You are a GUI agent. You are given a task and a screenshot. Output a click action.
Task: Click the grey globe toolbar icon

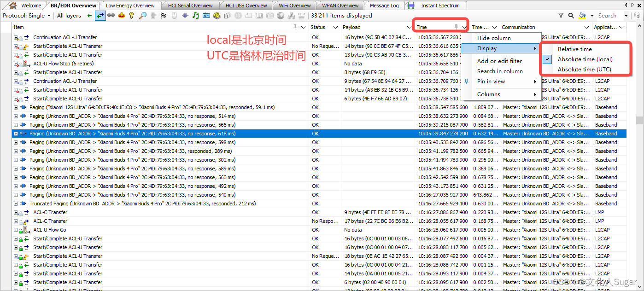tap(281, 16)
